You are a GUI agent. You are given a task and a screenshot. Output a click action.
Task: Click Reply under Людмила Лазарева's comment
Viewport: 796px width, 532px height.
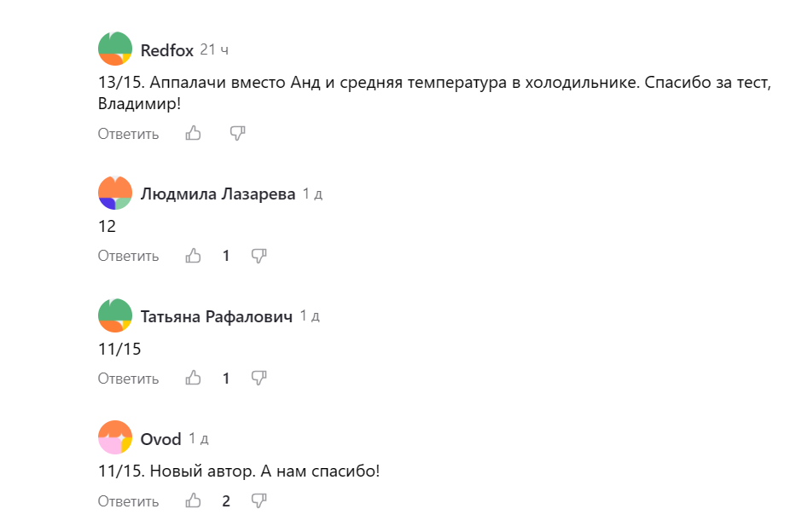pos(127,255)
